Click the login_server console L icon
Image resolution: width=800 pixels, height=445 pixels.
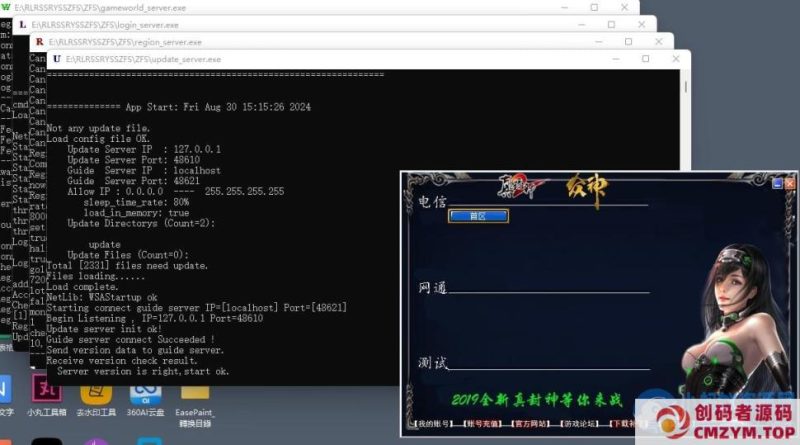pos(23,24)
